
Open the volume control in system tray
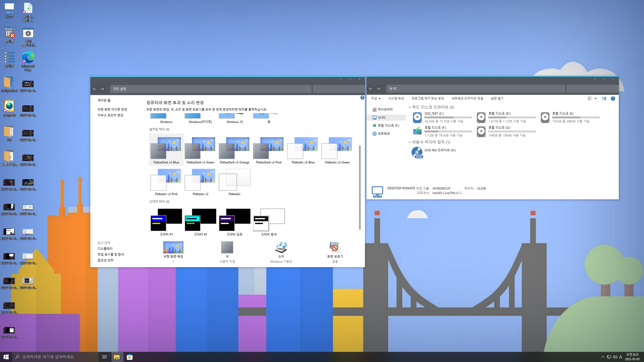tap(615, 357)
